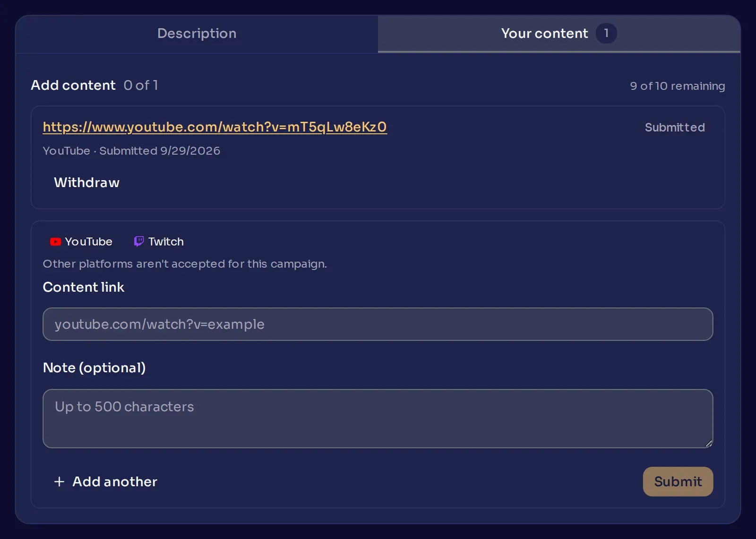This screenshot has width=756, height=539.
Task: Click the "YouTube" platform name text
Action: 88,242
